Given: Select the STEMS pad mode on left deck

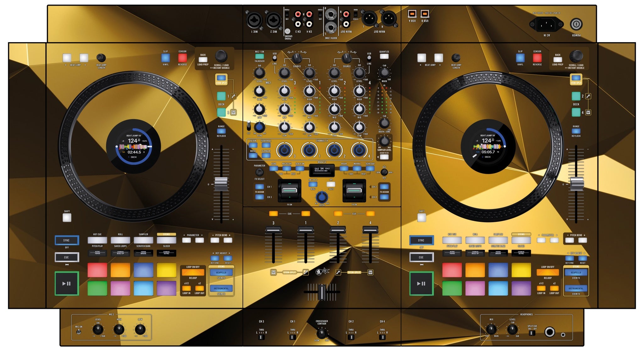Looking at the screenshot, I should click(166, 240).
